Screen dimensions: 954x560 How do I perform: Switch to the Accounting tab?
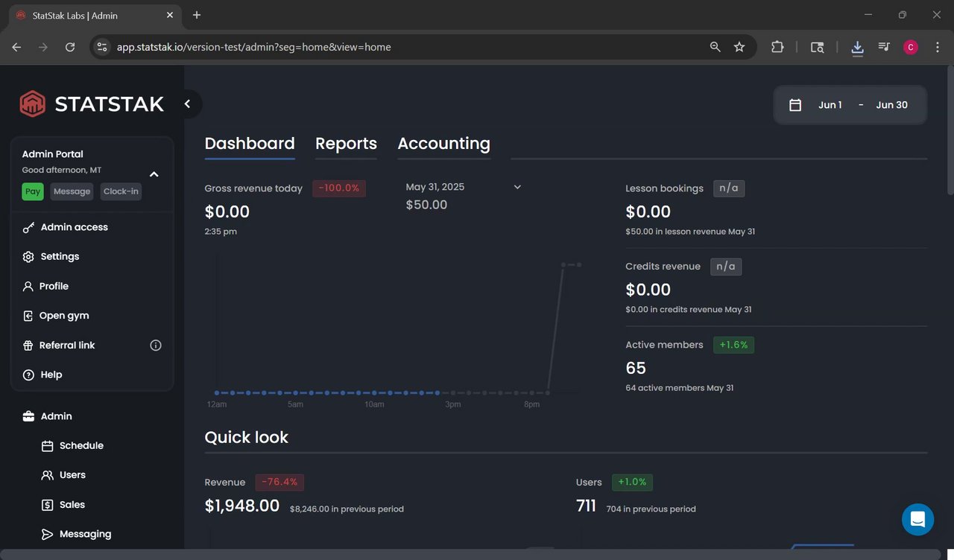point(443,144)
